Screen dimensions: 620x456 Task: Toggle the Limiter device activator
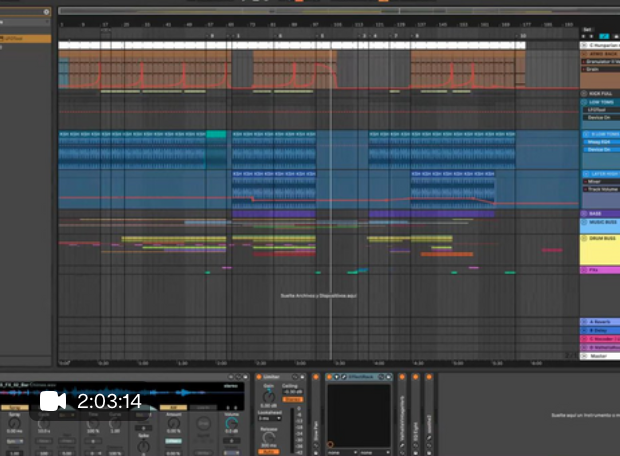259,377
